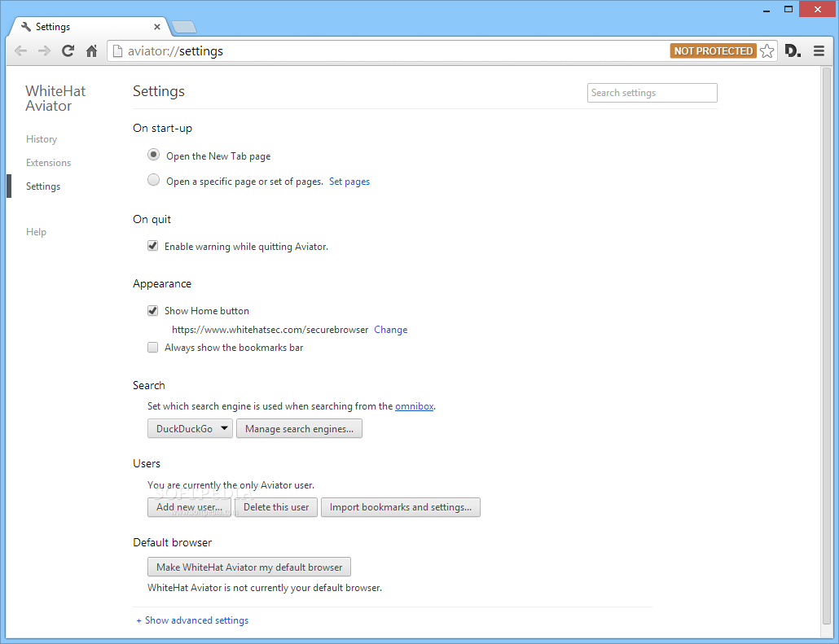Maximize the Aviator window
The width and height of the screenshot is (839, 644).
click(788, 10)
